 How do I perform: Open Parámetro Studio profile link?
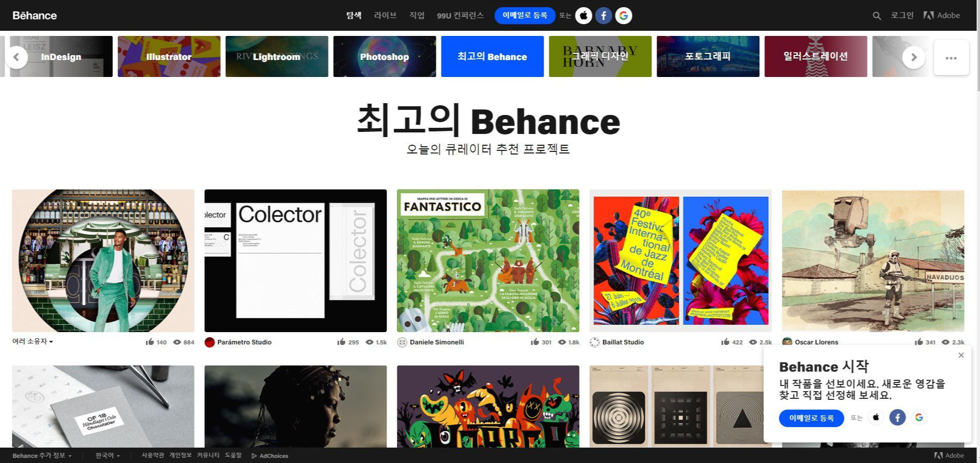pyautogui.click(x=244, y=342)
